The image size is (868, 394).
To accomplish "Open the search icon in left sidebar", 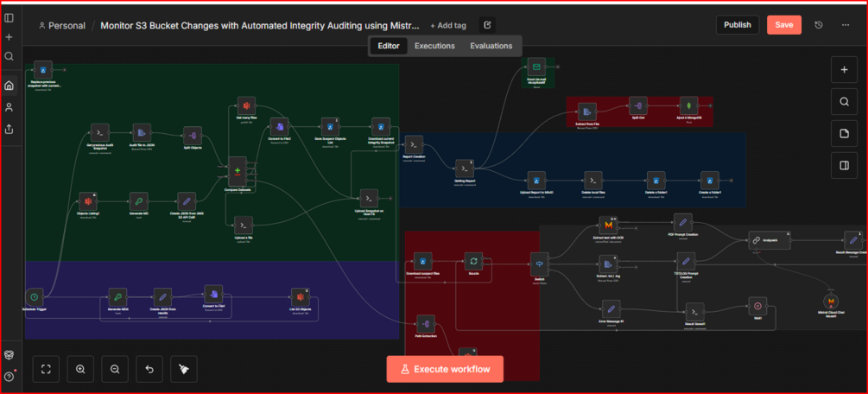I will click(x=9, y=56).
